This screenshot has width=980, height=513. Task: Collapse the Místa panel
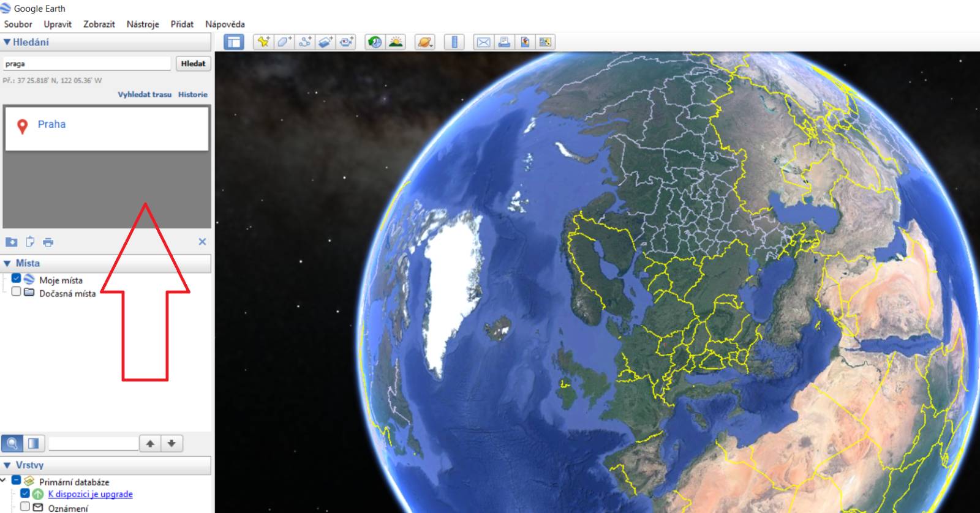click(7, 263)
